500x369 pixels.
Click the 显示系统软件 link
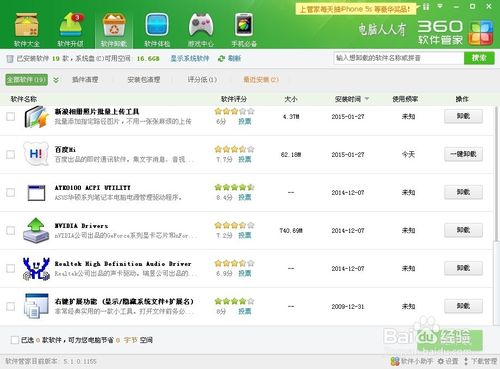pos(190,59)
